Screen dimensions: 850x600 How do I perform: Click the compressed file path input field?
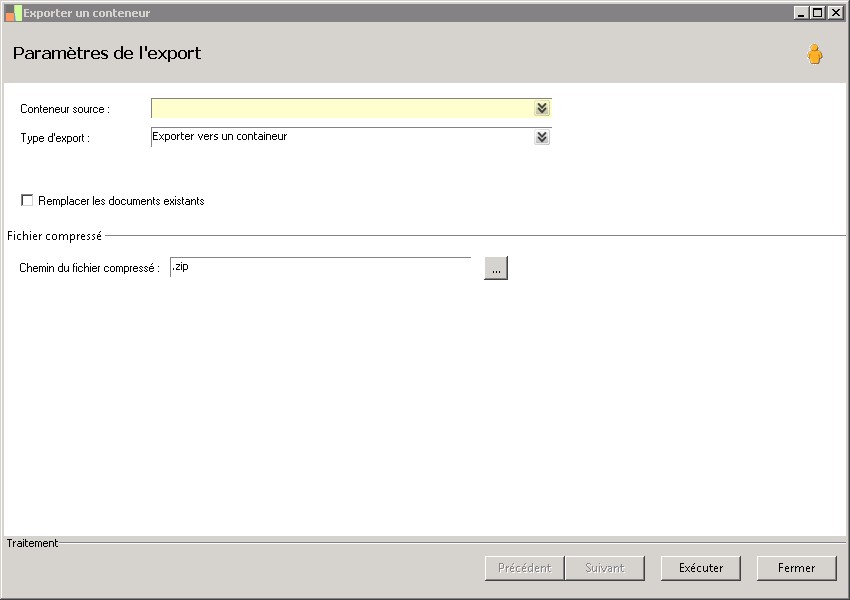click(x=320, y=267)
